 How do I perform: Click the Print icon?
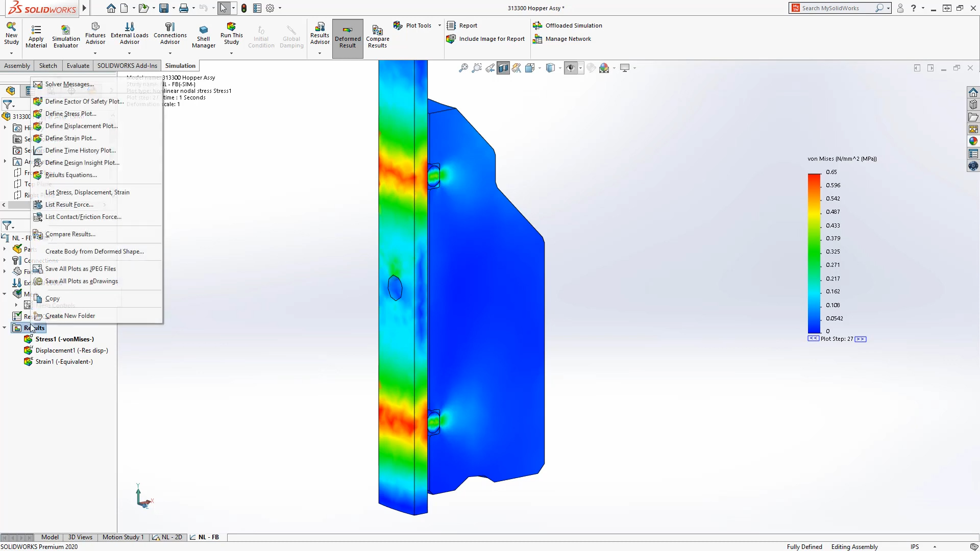pyautogui.click(x=184, y=8)
